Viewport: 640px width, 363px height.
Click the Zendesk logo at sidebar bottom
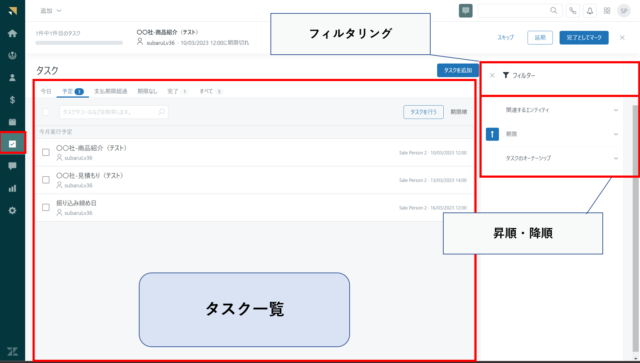coord(13,352)
